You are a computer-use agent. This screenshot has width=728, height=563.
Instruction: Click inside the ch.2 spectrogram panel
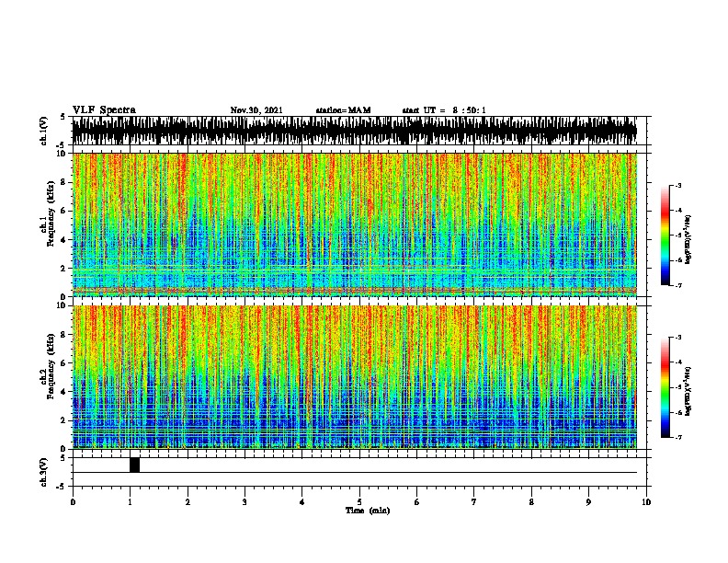coord(355,377)
